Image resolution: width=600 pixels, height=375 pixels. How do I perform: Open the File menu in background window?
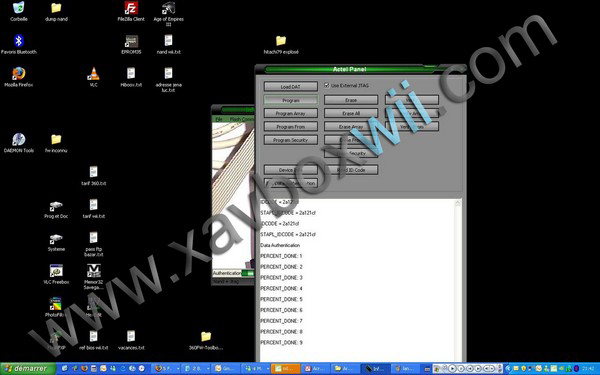pos(219,119)
